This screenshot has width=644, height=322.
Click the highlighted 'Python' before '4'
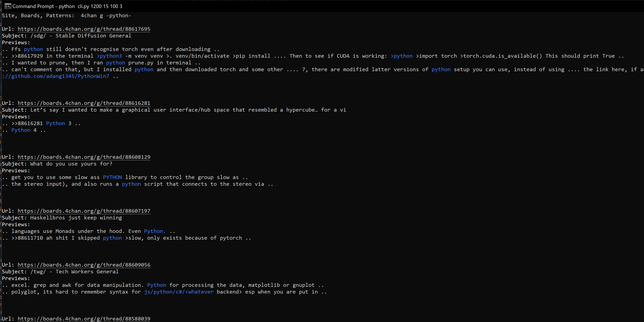pyautogui.click(x=21, y=130)
